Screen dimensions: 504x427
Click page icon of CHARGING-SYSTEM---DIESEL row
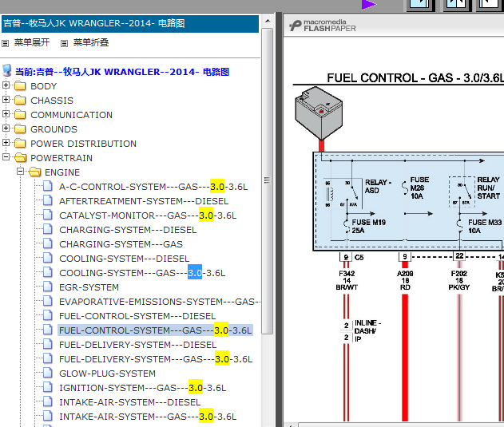(x=48, y=229)
